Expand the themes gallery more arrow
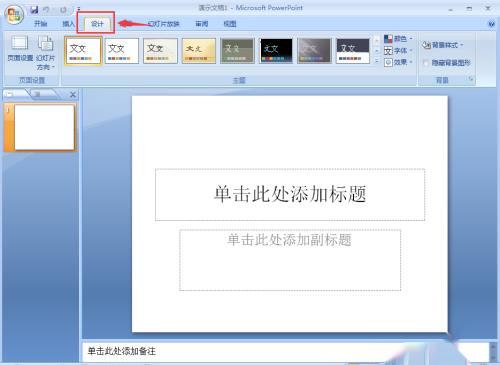The width and height of the screenshot is (500, 365). [x=377, y=61]
